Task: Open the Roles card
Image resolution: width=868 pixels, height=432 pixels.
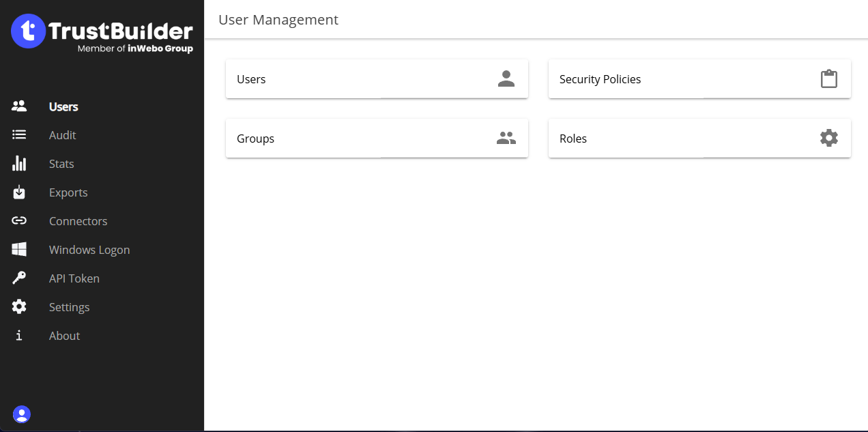Action: tap(699, 139)
